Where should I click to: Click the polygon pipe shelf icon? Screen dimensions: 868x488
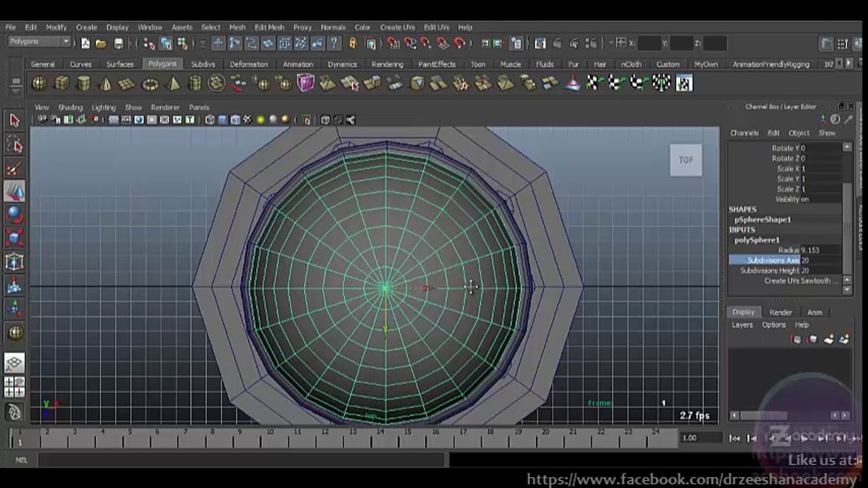[194, 83]
